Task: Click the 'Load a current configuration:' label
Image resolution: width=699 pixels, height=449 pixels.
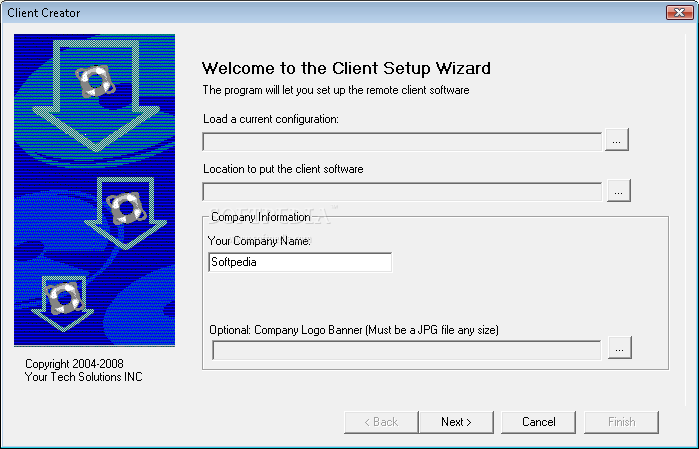Action: [x=271, y=119]
